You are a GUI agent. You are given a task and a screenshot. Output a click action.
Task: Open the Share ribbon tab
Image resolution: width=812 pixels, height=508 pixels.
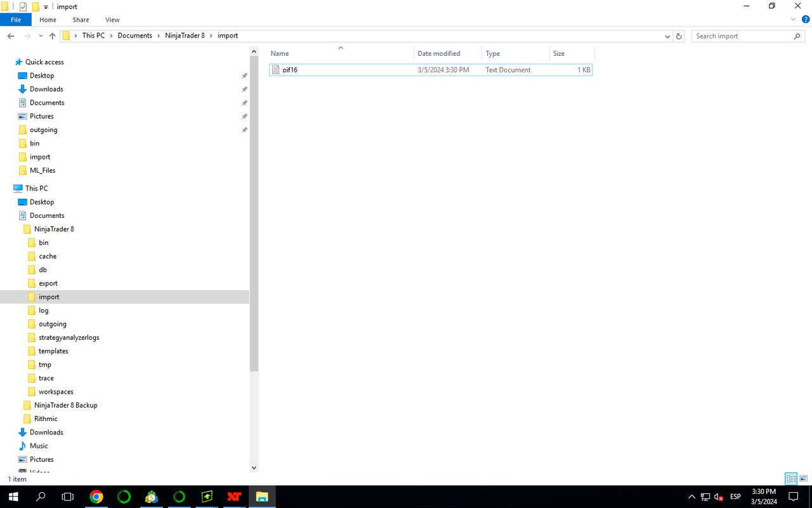(81, 20)
